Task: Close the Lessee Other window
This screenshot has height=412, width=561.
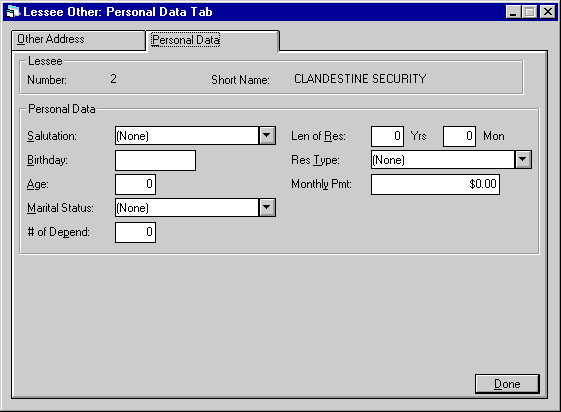Action: tap(548, 12)
